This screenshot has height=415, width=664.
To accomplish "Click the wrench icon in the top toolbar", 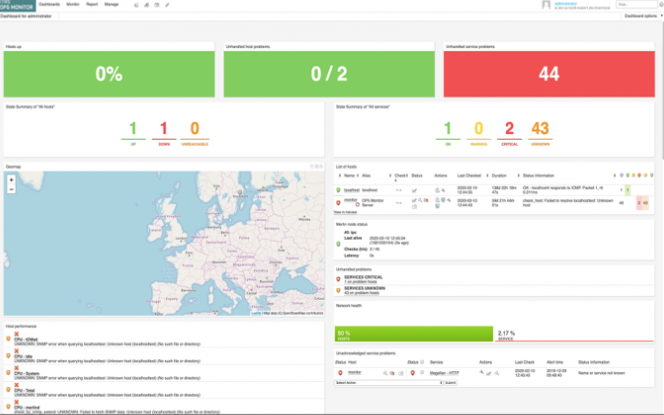I will 167,5.
